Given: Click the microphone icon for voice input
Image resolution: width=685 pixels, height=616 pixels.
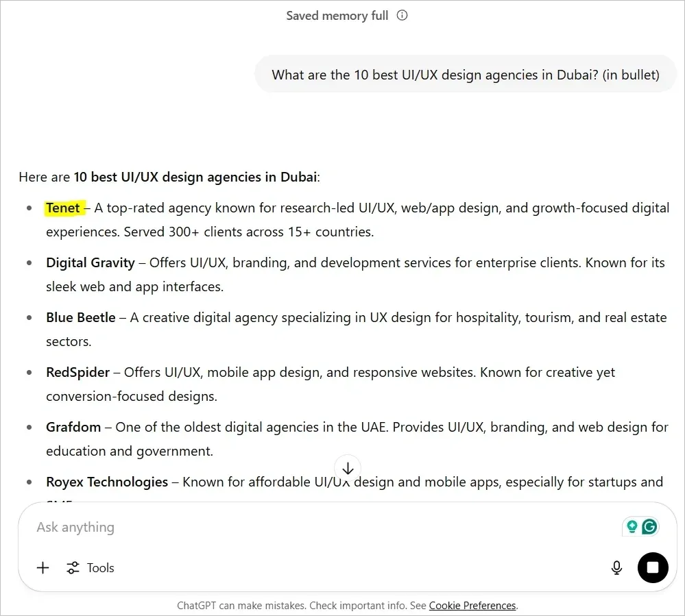Looking at the screenshot, I should point(616,567).
